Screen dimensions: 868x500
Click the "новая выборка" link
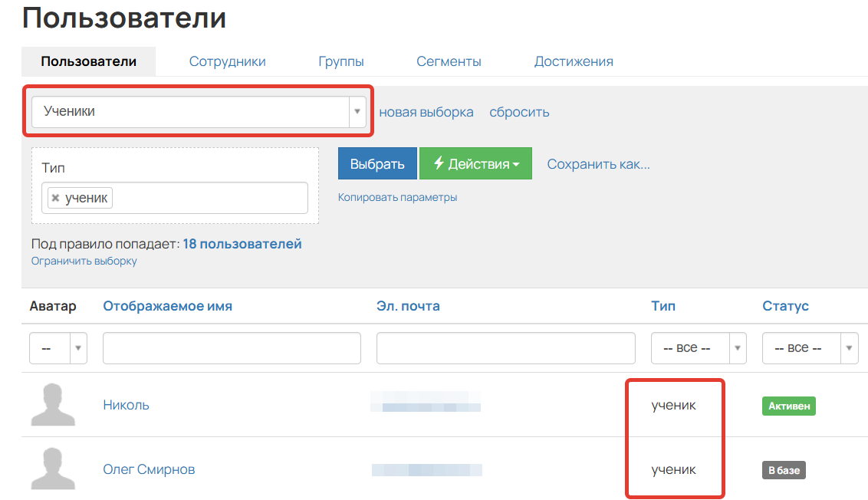pyautogui.click(x=426, y=111)
